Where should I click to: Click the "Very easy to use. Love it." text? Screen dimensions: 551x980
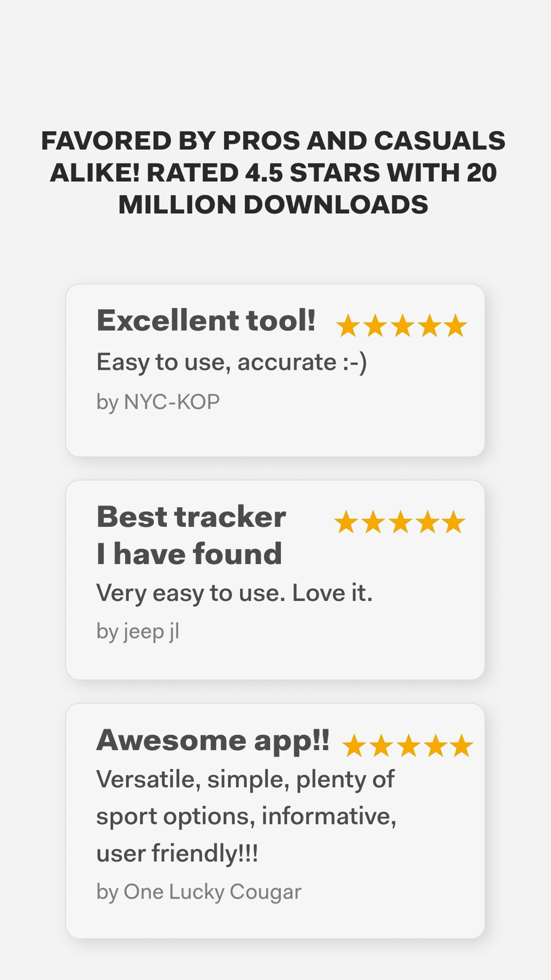234,593
